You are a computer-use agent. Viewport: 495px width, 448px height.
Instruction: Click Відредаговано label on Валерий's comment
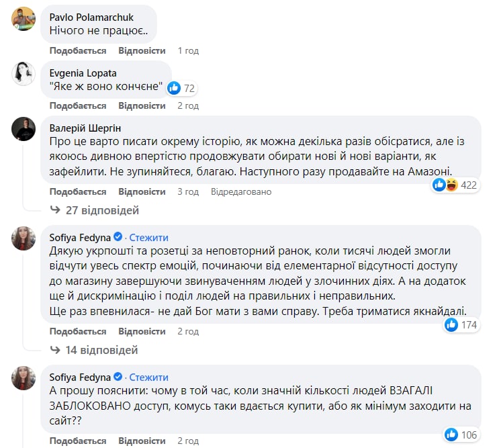point(241,191)
